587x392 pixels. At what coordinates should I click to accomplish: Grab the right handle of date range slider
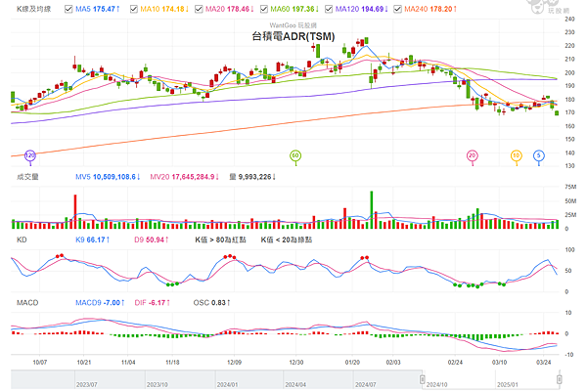coord(560,379)
